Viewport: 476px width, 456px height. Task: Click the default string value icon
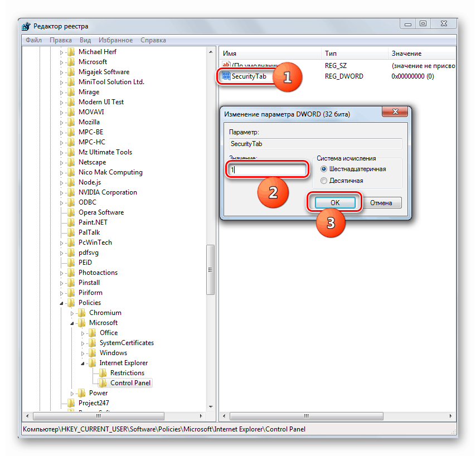tap(226, 65)
